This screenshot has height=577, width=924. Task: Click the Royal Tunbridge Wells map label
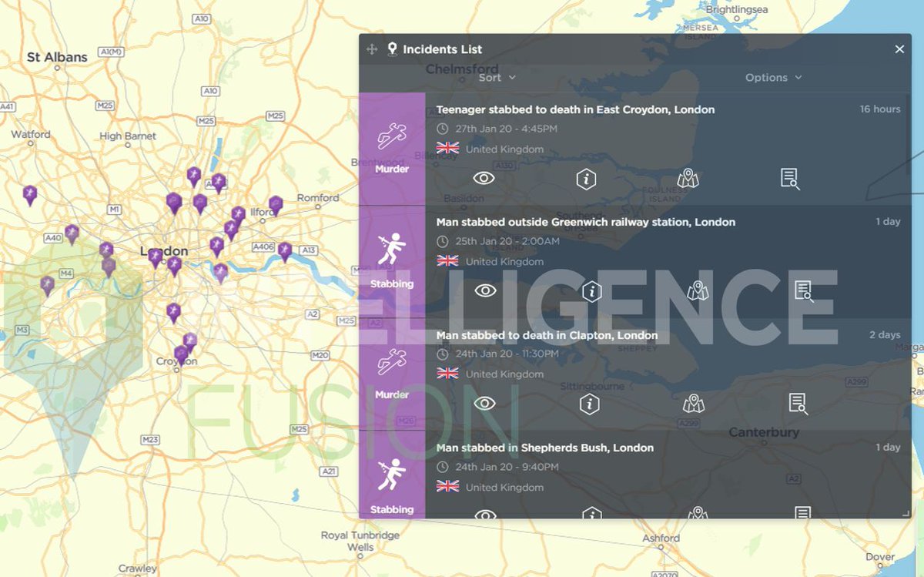click(x=360, y=541)
